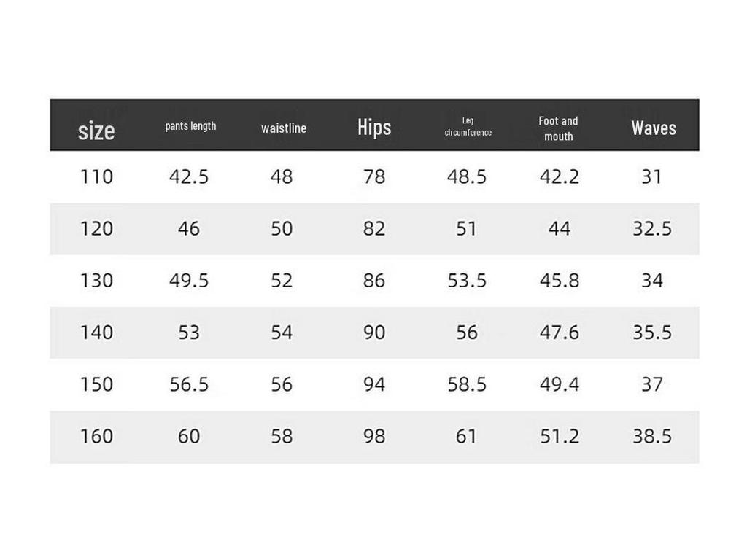
Task: Select waves value 38.5 in last row
Action: click(x=652, y=436)
